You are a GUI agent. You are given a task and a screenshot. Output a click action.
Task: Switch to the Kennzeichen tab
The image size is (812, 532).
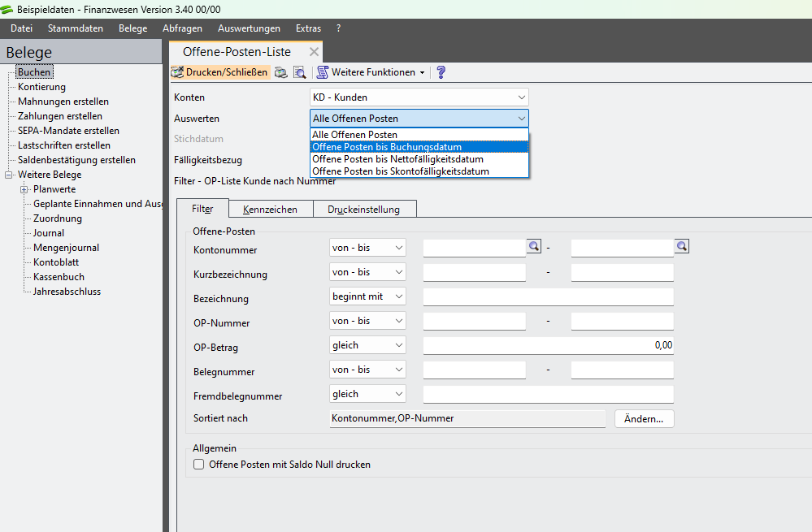[x=270, y=209]
